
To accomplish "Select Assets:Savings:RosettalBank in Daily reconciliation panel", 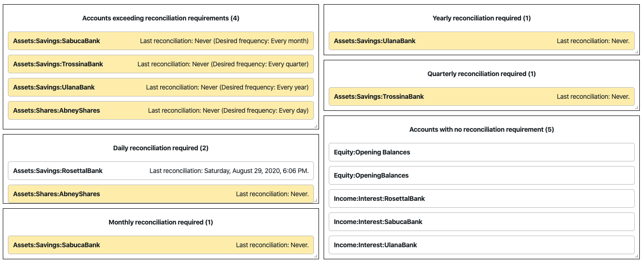I will point(161,171).
